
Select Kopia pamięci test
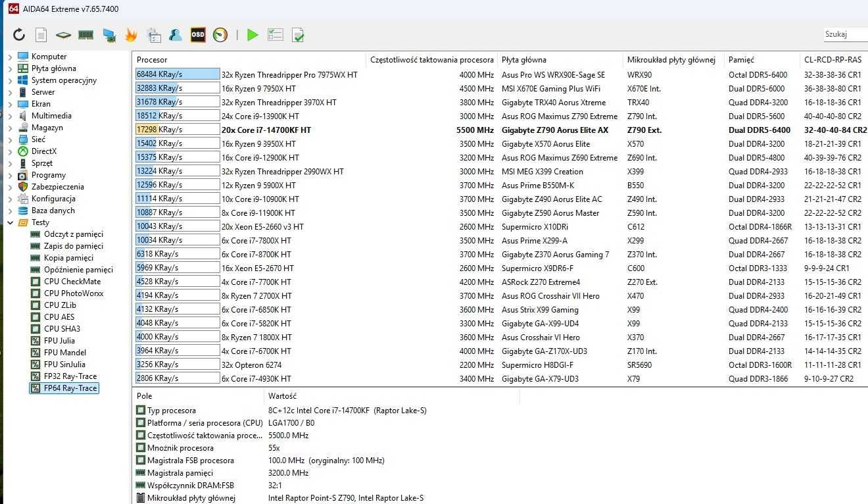(x=69, y=258)
